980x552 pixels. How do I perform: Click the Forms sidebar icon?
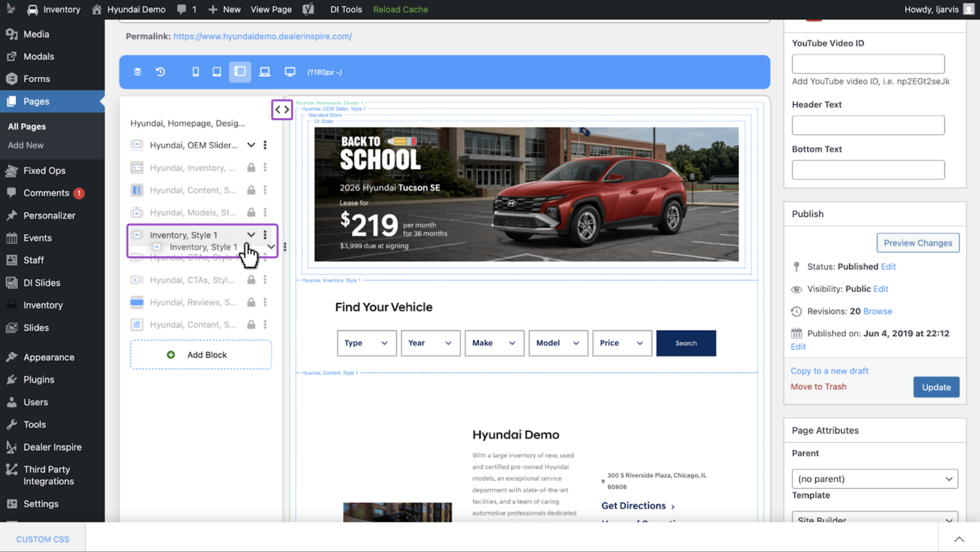12,79
